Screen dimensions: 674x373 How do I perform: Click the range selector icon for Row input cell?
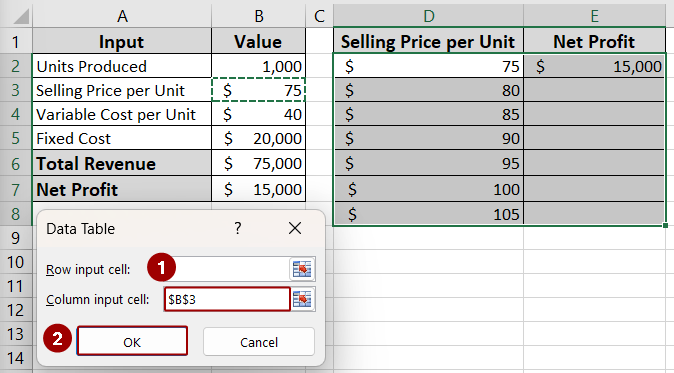coord(303,269)
